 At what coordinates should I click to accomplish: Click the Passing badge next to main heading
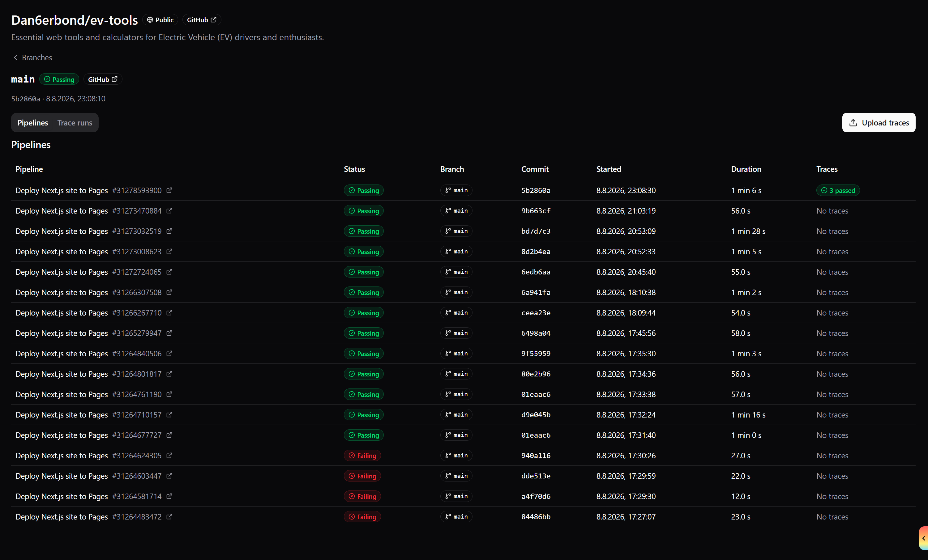(59, 79)
